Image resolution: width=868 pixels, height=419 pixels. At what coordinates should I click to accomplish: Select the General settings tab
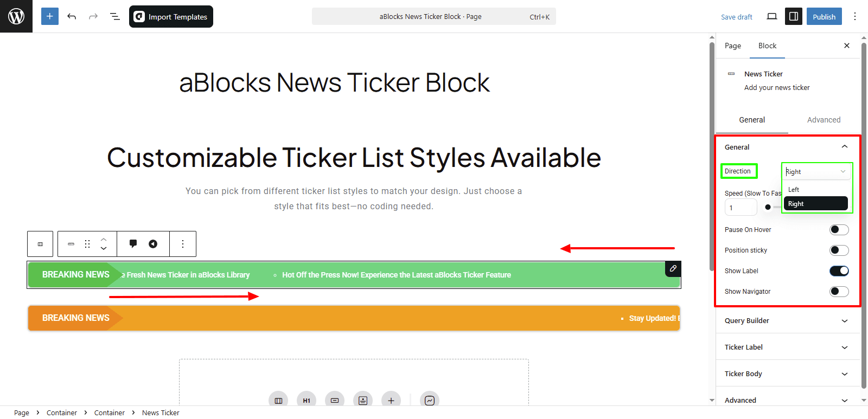click(752, 120)
